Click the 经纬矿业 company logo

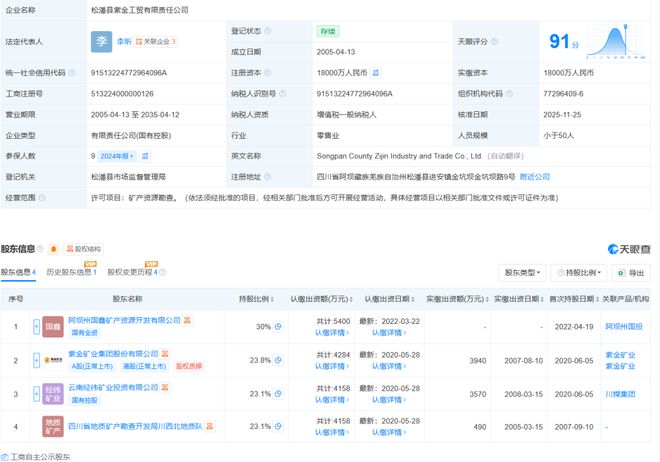pyautogui.click(x=52, y=394)
